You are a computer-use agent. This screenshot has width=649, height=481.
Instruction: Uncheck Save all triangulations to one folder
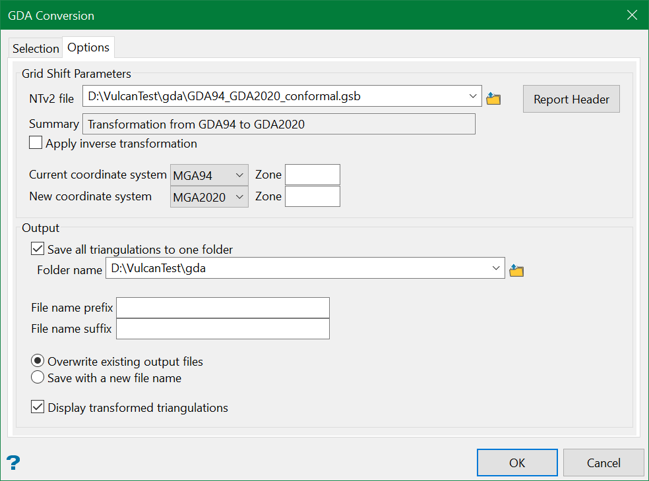point(38,249)
